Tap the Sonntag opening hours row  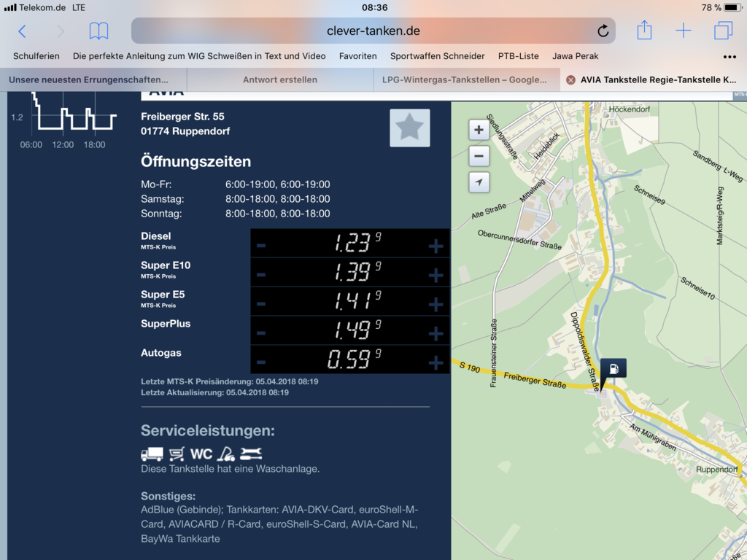(x=236, y=214)
